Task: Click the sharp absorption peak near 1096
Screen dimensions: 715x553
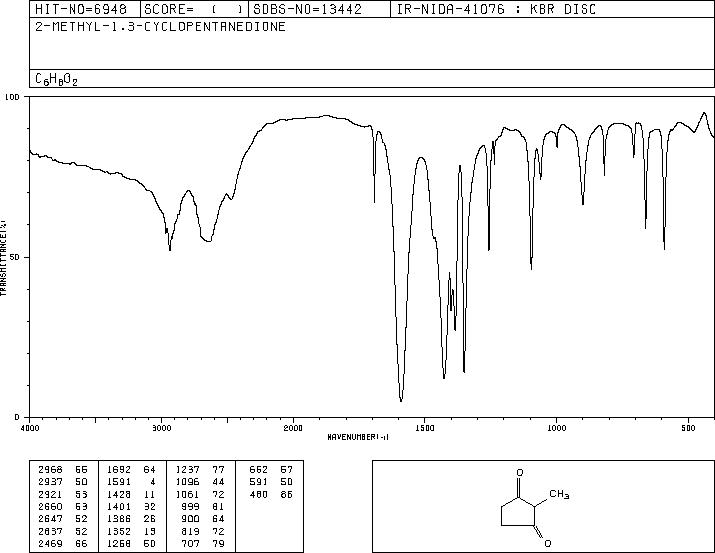Action: [x=531, y=268]
